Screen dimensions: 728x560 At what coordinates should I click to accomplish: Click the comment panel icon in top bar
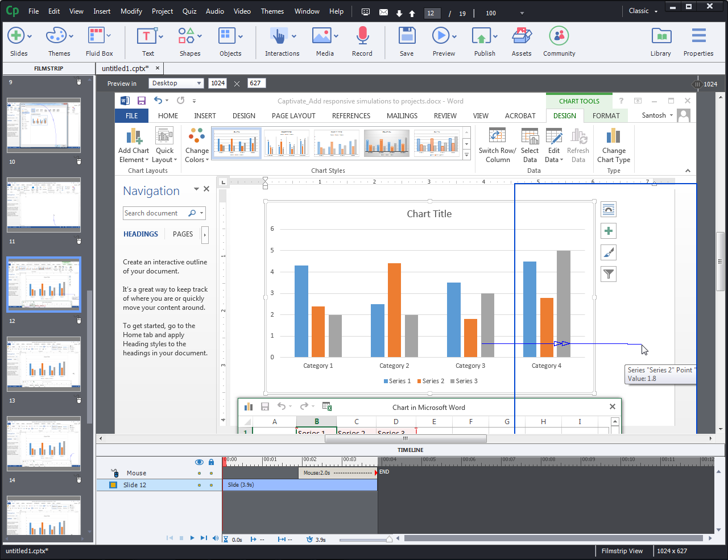pyautogui.click(x=366, y=12)
